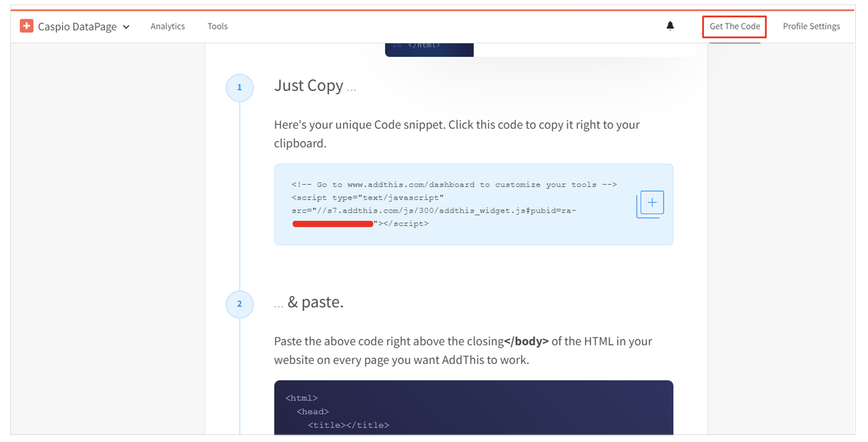This screenshot has height=442, width=868.
Task: Click the Caspio DataPage profile name
Action: (77, 27)
